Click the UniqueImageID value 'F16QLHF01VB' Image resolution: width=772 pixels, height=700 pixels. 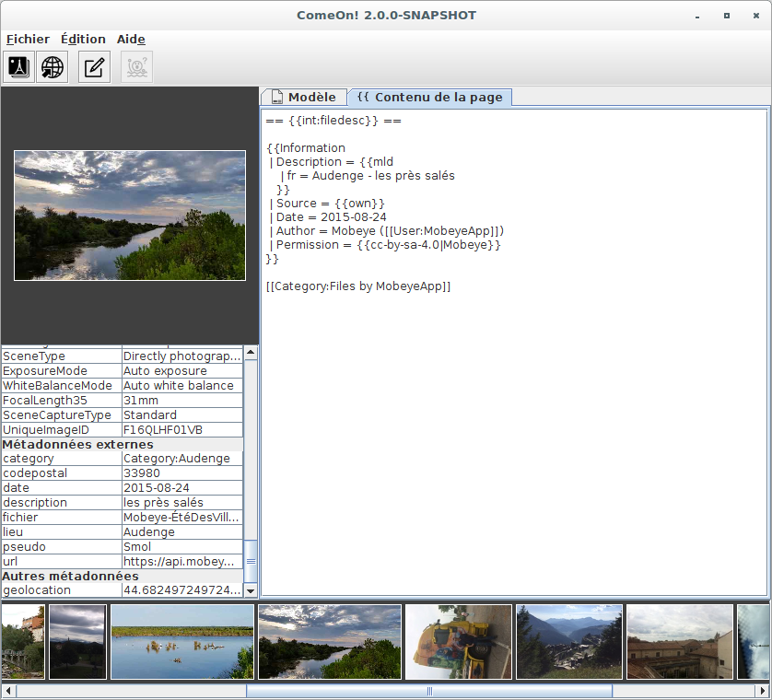coord(182,430)
